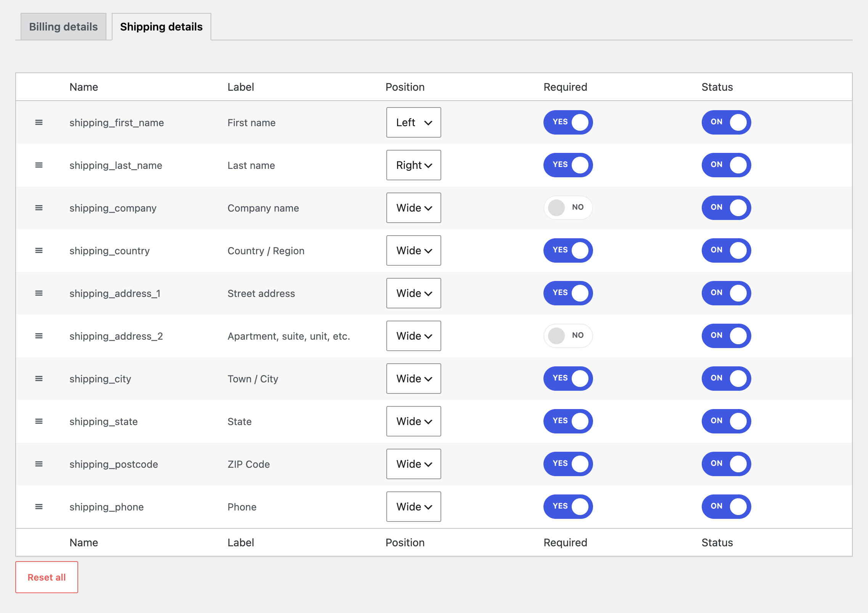Click the top Required column header
Screen dimensions: 868x613
click(x=565, y=87)
